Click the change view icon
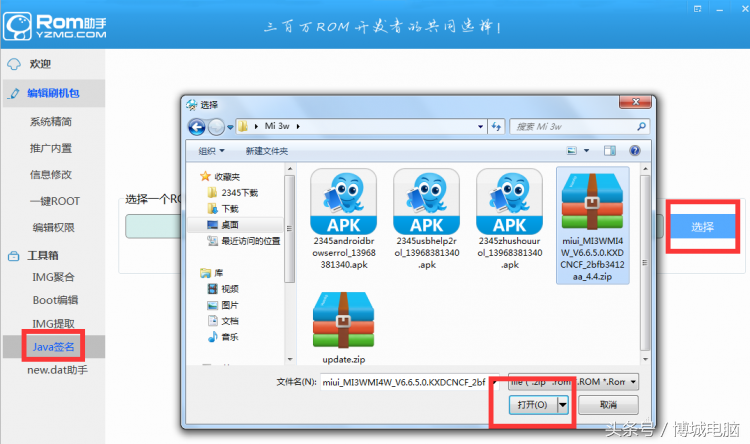Screen dimensions: 750x444 [572, 151]
